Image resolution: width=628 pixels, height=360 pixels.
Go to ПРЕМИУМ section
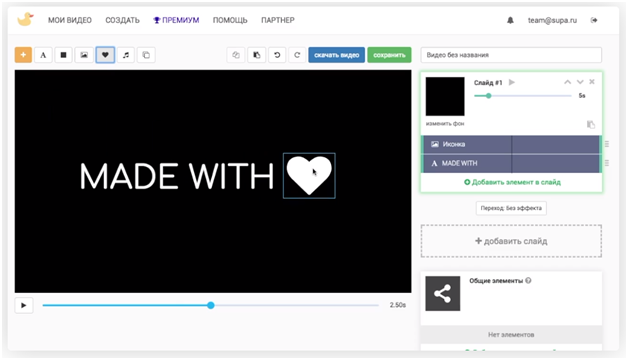point(176,20)
